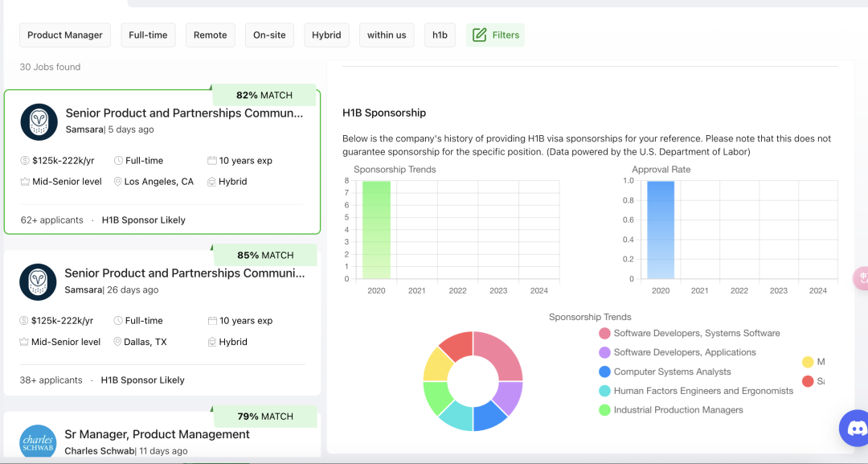Click the green segment of the donut chart
868x464 pixels.
point(436,396)
